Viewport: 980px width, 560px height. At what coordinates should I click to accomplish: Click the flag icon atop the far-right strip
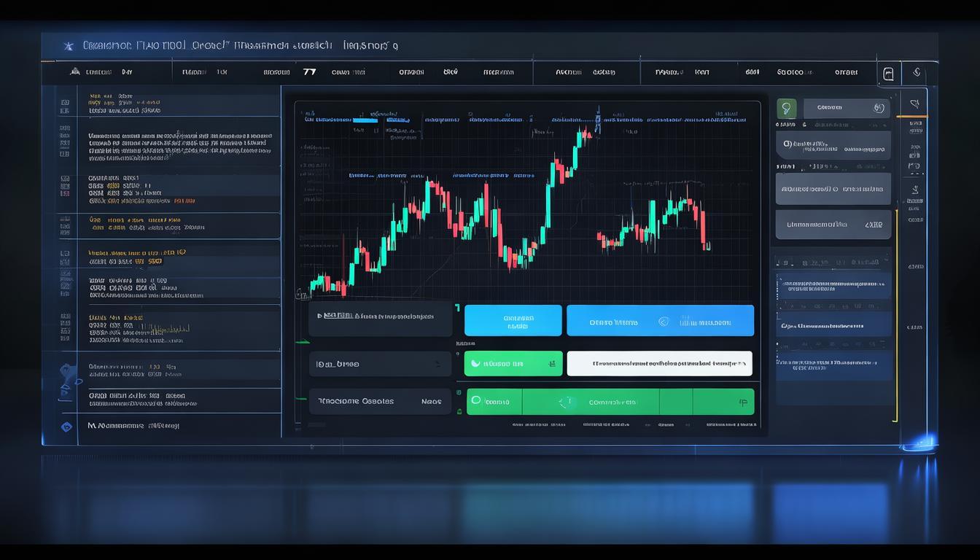tap(914, 104)
